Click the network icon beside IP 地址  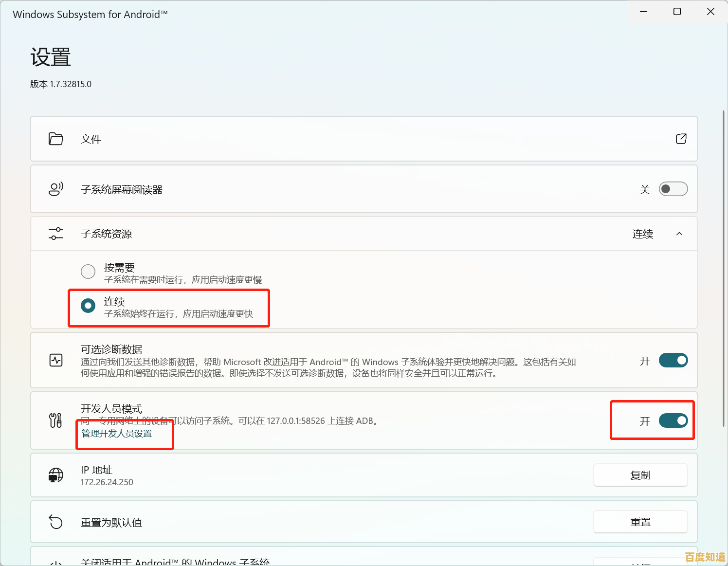[55, 475]
